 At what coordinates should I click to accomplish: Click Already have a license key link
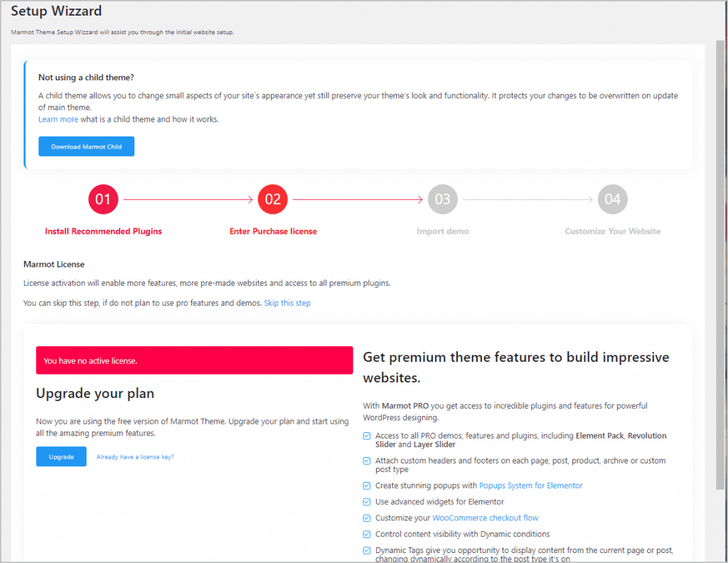coord(135,457)
